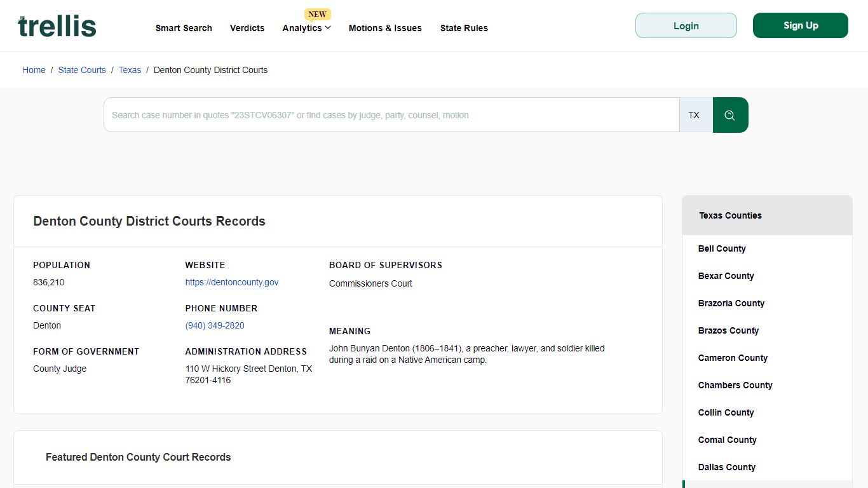Click Denton County District Courts breadcrumb text
Image resolution: width=868 pixels, height=488 pixels.
coord(210,70)
